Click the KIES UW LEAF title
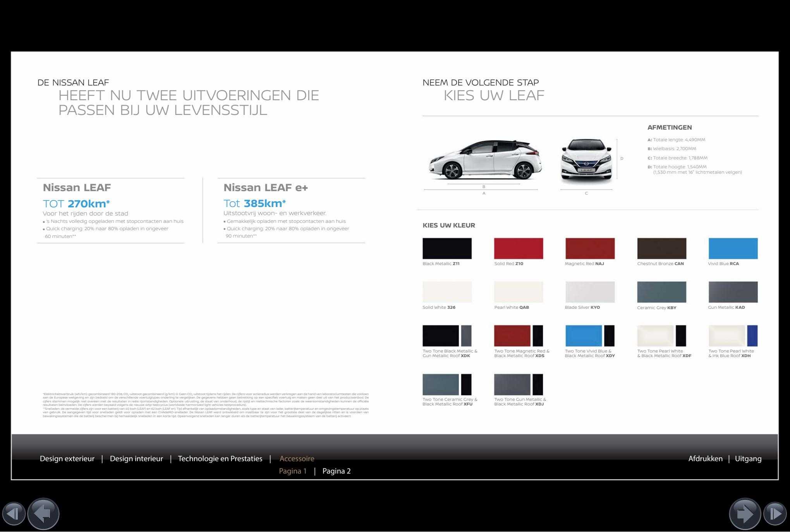The width and height of the screenshot is (790, 532). [494, 95]
